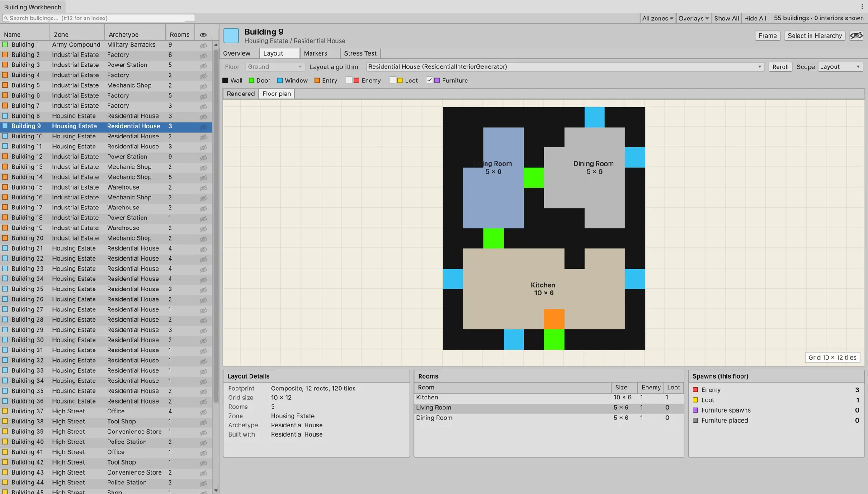Click the green door at bottom wall
868x494 pixels.
554,339
